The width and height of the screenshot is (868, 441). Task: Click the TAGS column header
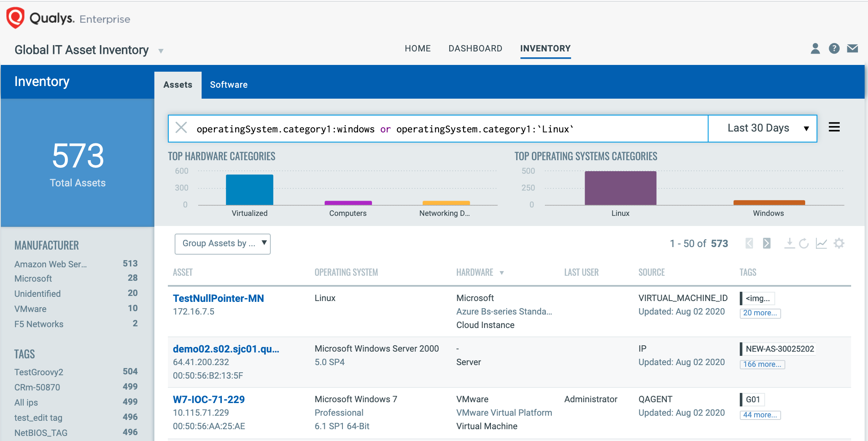[x=748, y=272]
